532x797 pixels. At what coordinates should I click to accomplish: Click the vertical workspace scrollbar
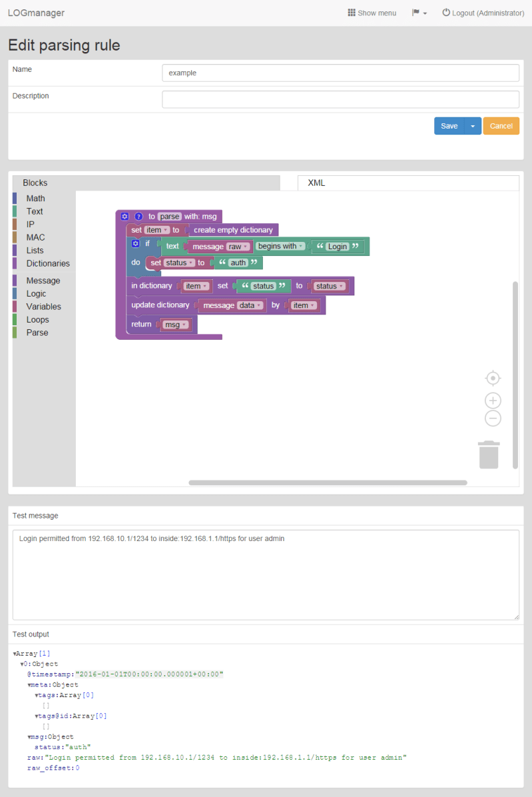(515, 375)
